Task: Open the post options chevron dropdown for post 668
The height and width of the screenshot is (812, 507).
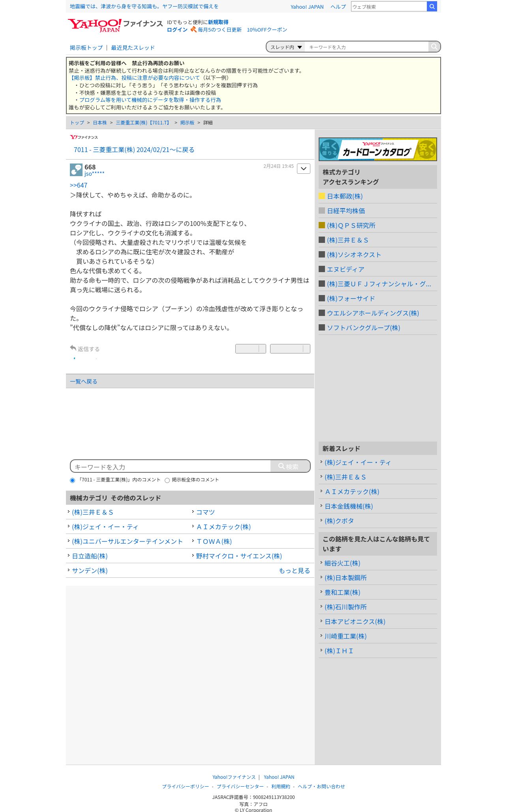Action: pyautogui.click(x=304, y=169)
